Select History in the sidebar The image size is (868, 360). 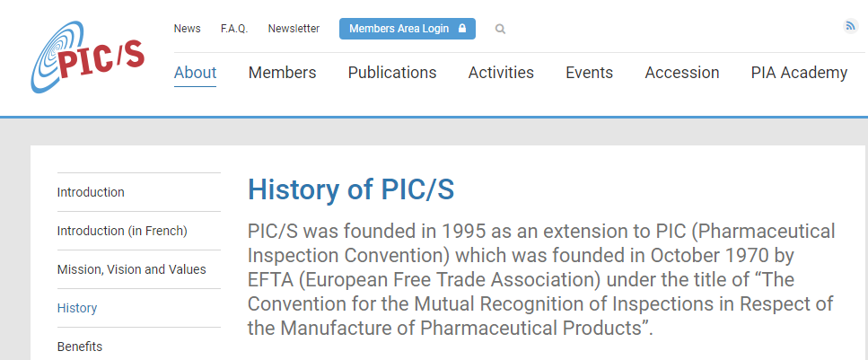tap(77, 308)
